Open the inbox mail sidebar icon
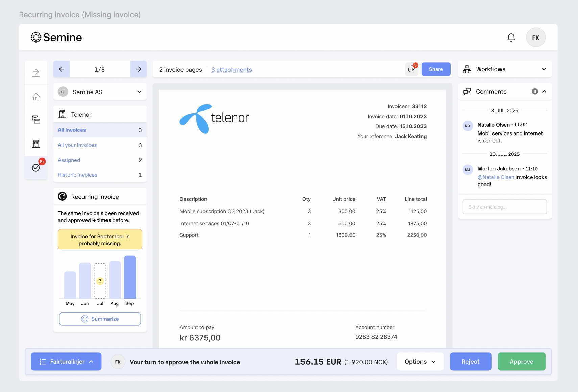 point(36,119)
